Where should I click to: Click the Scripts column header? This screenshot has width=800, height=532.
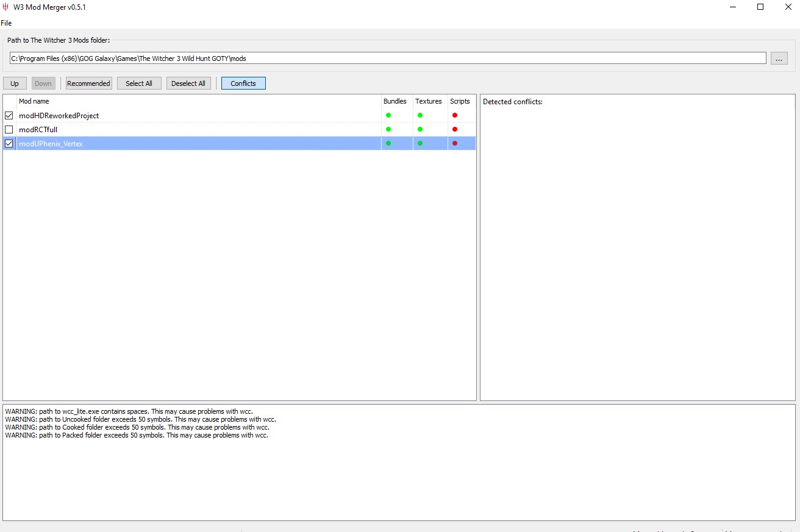(x=461, y=101)
